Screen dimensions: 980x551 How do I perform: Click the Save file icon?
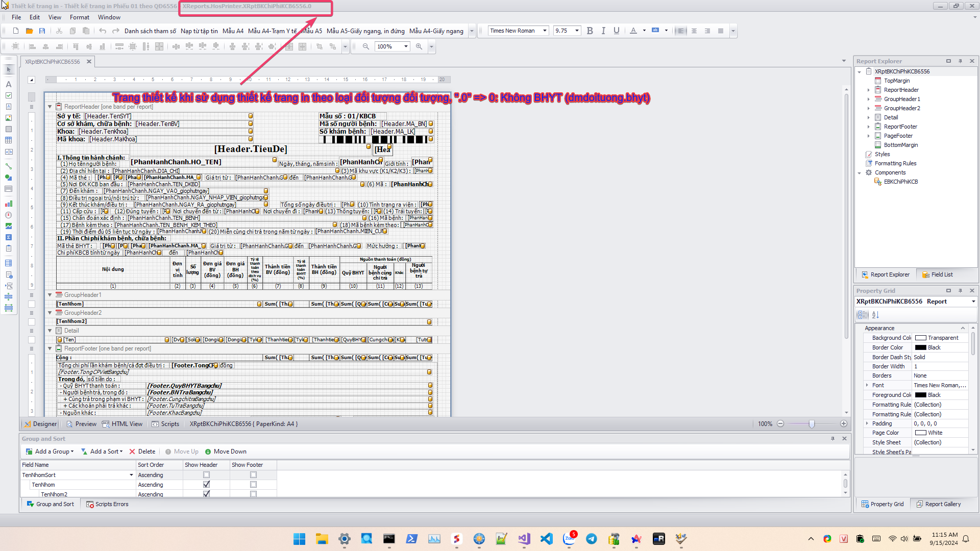42,31
